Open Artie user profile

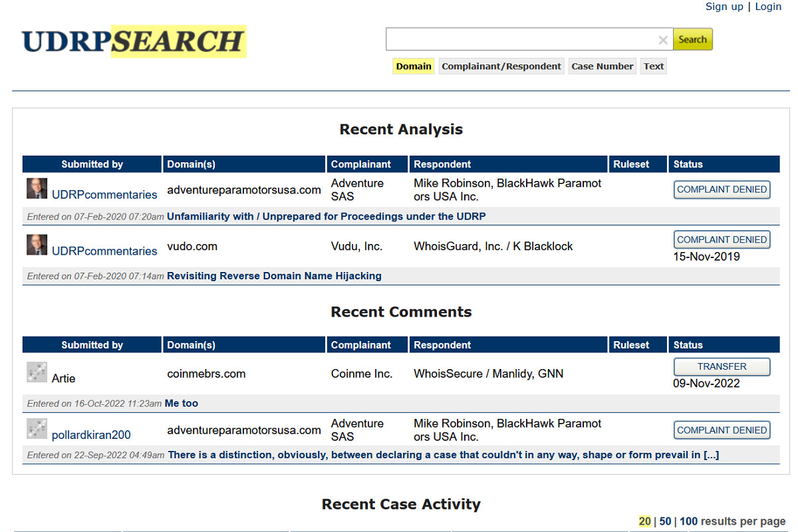point(63,378)
